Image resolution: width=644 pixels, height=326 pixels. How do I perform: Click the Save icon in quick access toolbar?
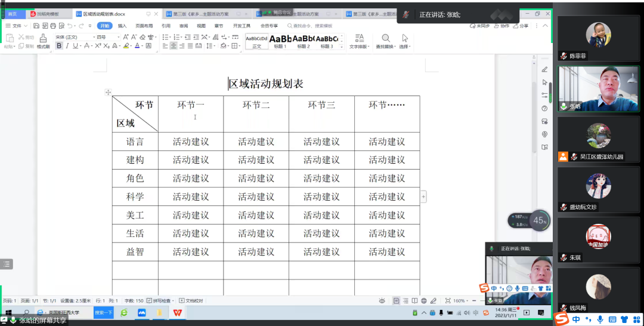[36, 26]
